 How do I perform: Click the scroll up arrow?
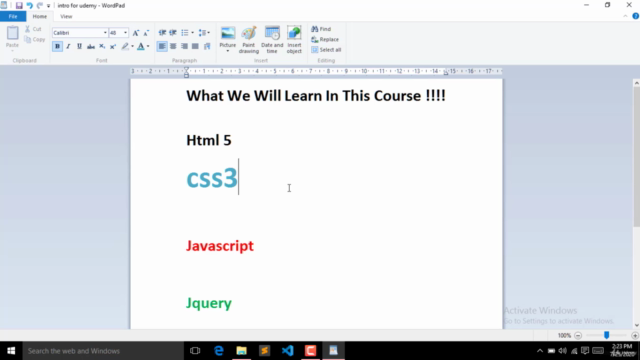636,83
